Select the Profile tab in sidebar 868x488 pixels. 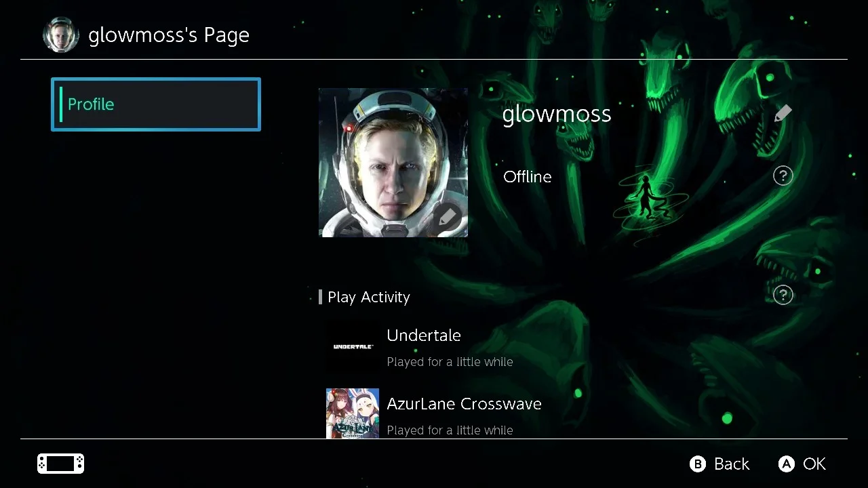click(x=156, y=104)
